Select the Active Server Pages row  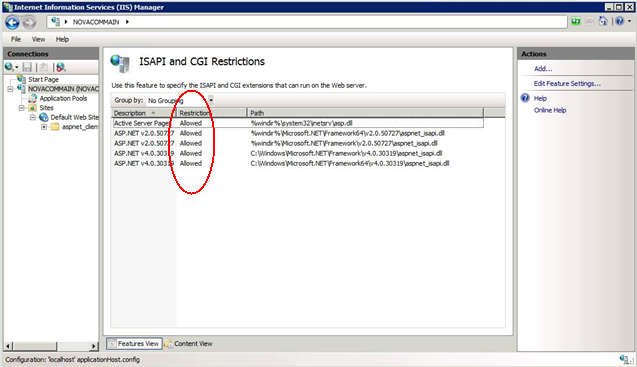click(298, 123)
